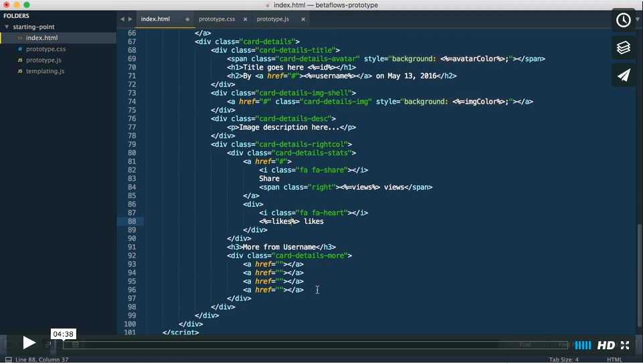
Task: Click the green zoom window button
Action: point(27,5)
